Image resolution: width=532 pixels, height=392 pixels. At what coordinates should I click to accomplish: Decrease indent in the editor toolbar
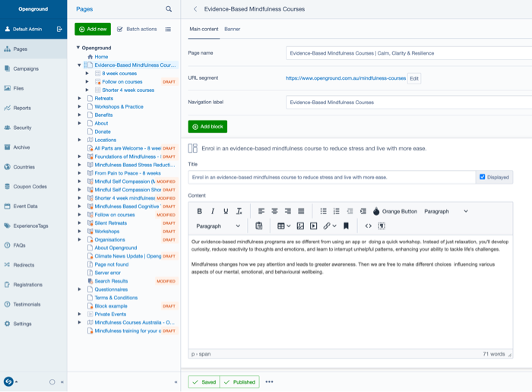350,211
